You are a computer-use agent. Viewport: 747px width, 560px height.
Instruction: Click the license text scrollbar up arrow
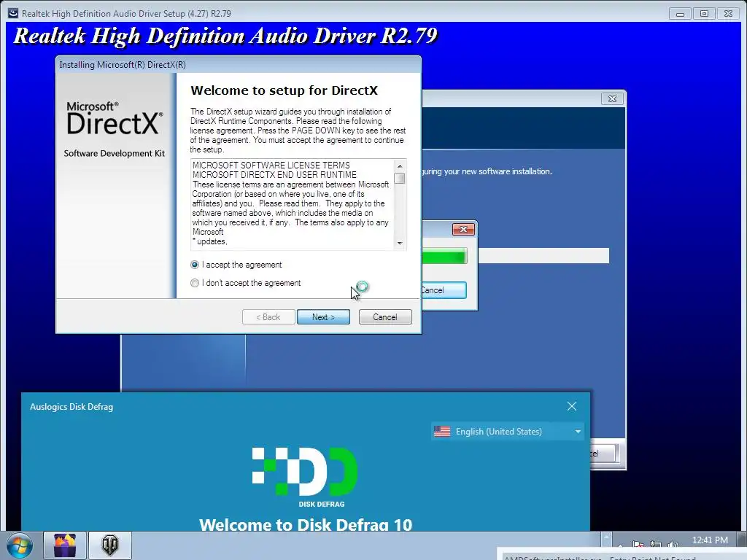coord(400,166)
